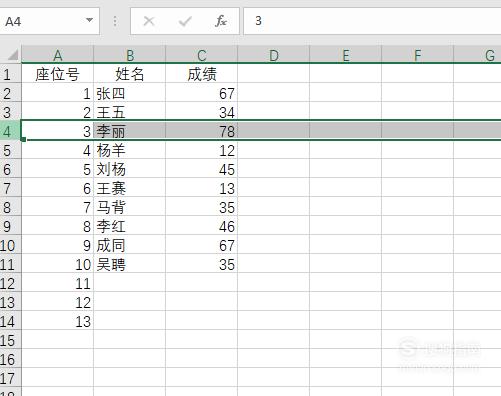The image size is (501, 396).
Task: Click score cell 46 for 李红
Action: point(202,226)
